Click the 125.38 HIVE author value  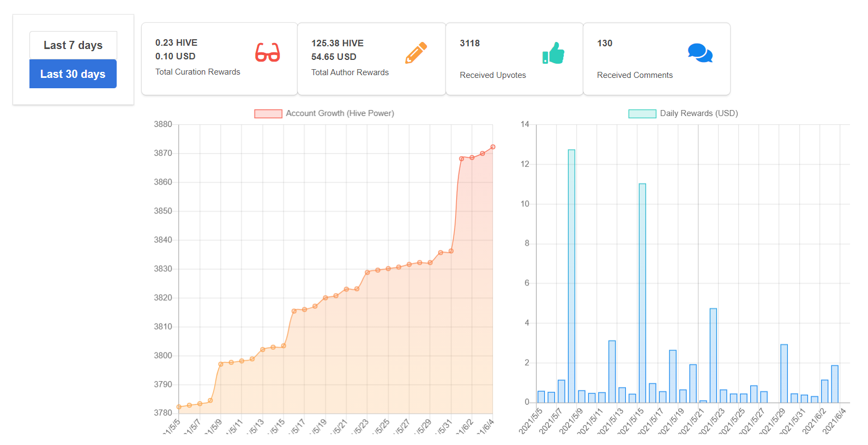[337, 43]
